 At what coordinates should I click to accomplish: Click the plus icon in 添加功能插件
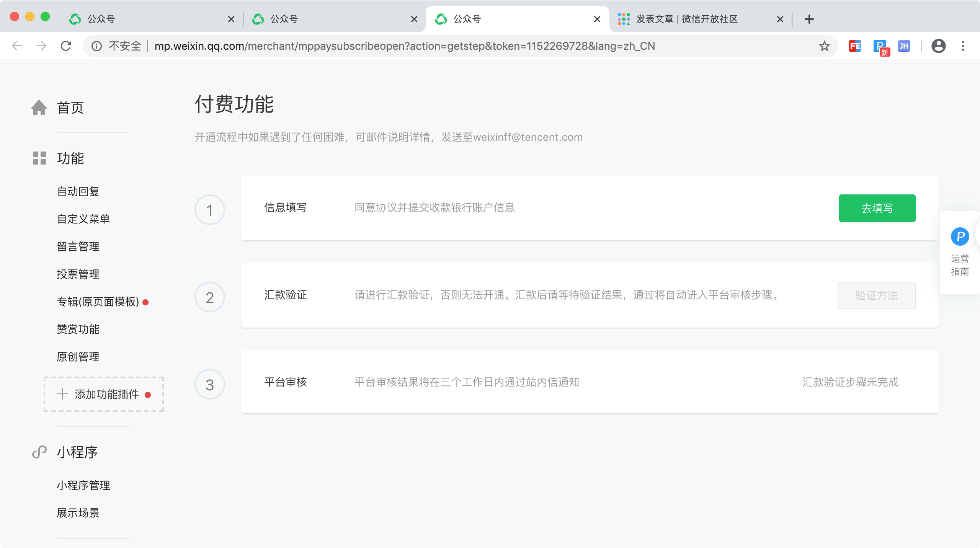pyautogui.click(x=62, y=394)
